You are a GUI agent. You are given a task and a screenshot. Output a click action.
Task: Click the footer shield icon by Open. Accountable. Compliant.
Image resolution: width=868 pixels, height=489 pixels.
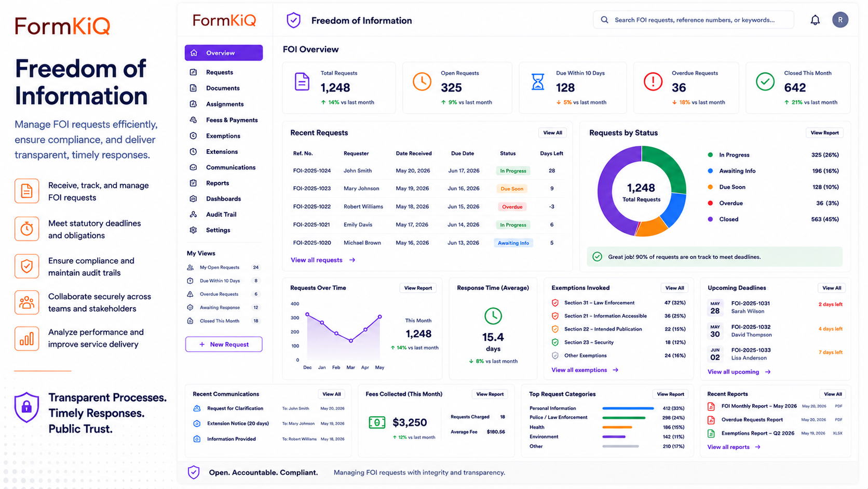(194, 472)
